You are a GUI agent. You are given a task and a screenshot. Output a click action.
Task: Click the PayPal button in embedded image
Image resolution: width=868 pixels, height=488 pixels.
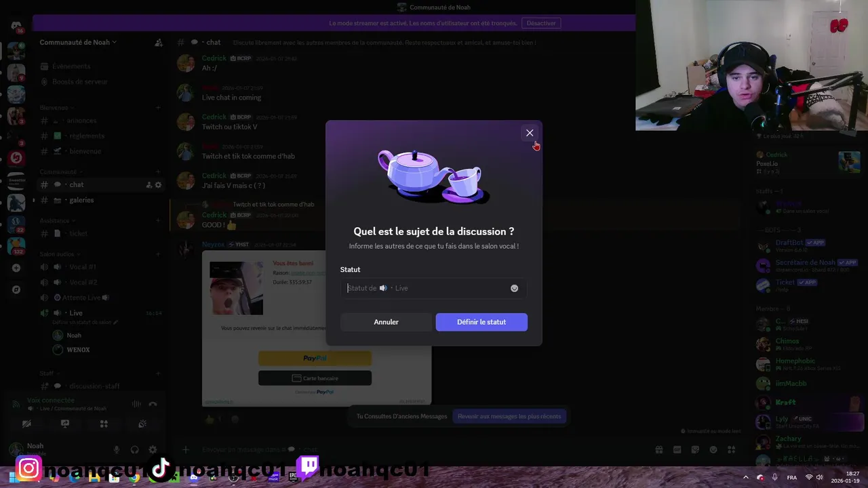315,358
